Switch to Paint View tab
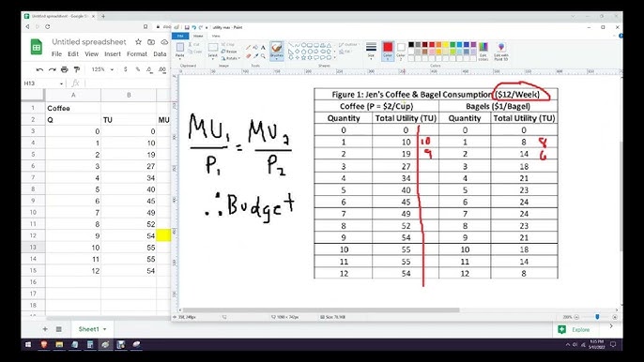The width and height of the screenshot is (644, 362). 216,37
